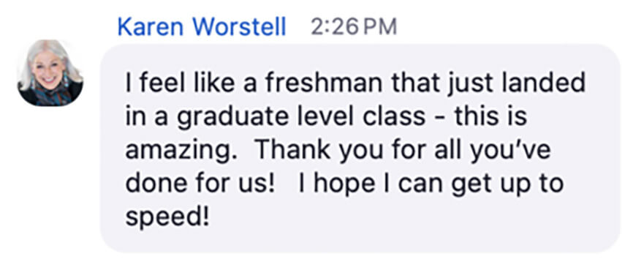This screenshot has height=270, width=644.
Task: Click the first name "Karen" in header
Action: [151, 27]
